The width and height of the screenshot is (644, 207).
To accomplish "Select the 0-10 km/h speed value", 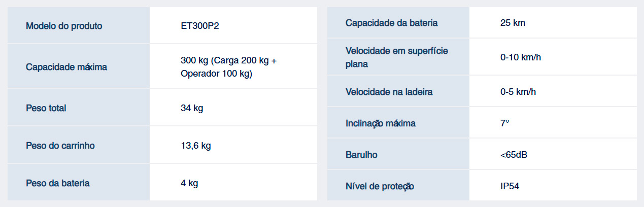I will coord(521,57).
